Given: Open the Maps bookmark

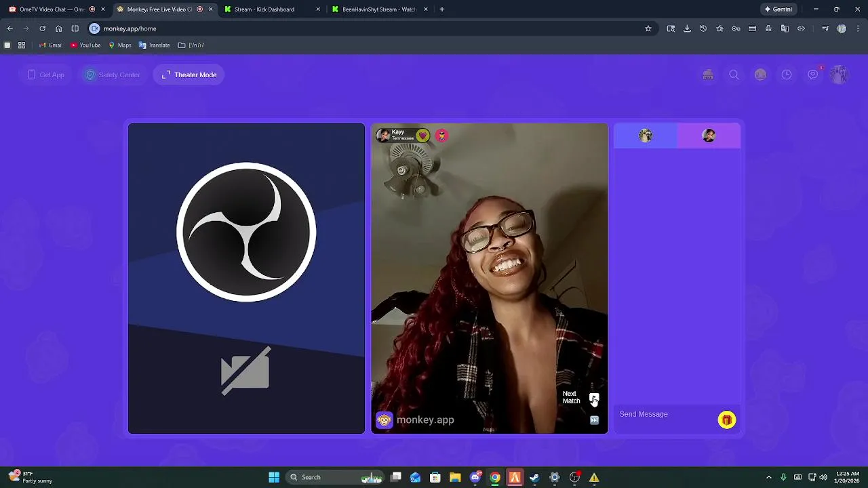Looking at the screenshot, I should tap(119, 45).
